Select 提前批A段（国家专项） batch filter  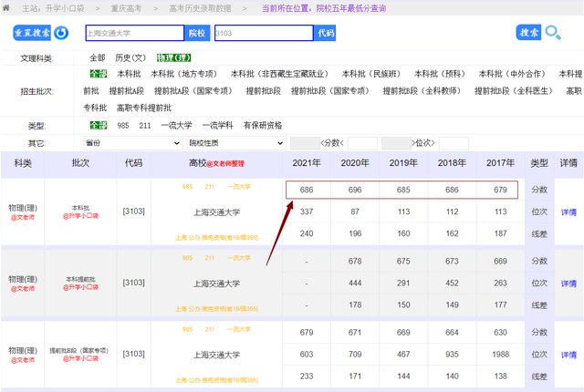point(193,91)
